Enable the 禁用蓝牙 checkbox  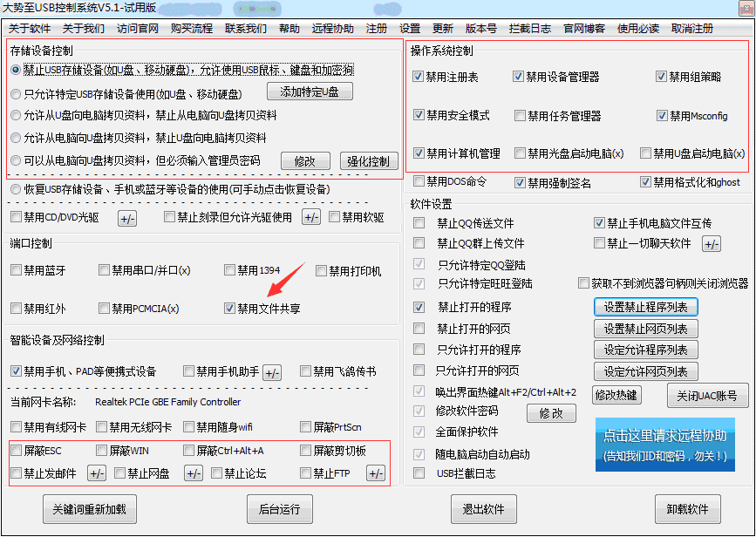tap(16, 270)
